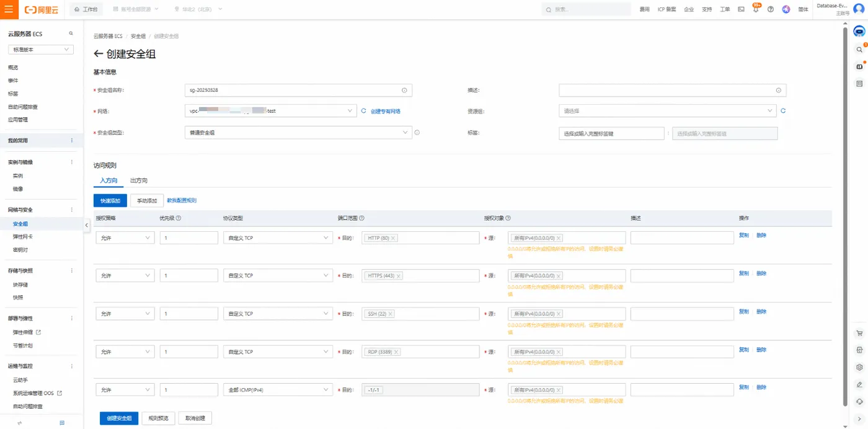Click the help icon next to 优先级 header

[x=178, y=218]
